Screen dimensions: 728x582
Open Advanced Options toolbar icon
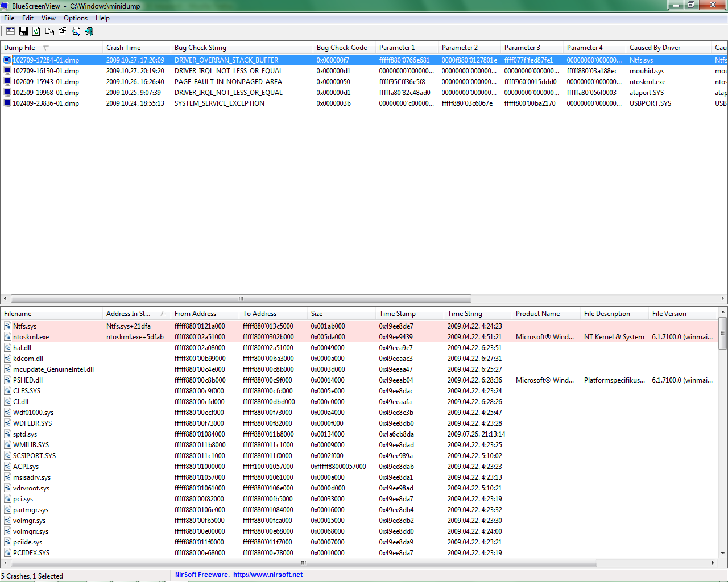pos(11,31)
